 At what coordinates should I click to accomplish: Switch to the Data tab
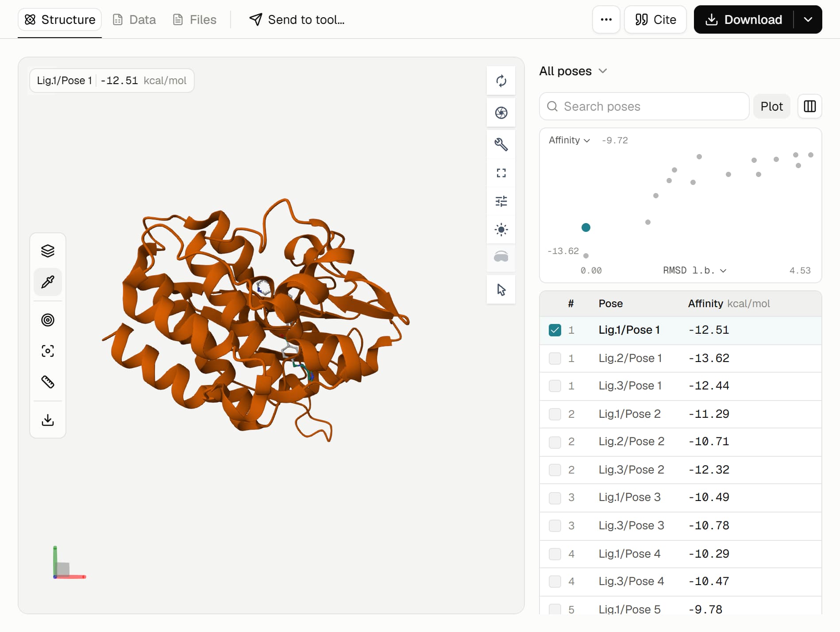pyautogui.click(x=135, y=19)
